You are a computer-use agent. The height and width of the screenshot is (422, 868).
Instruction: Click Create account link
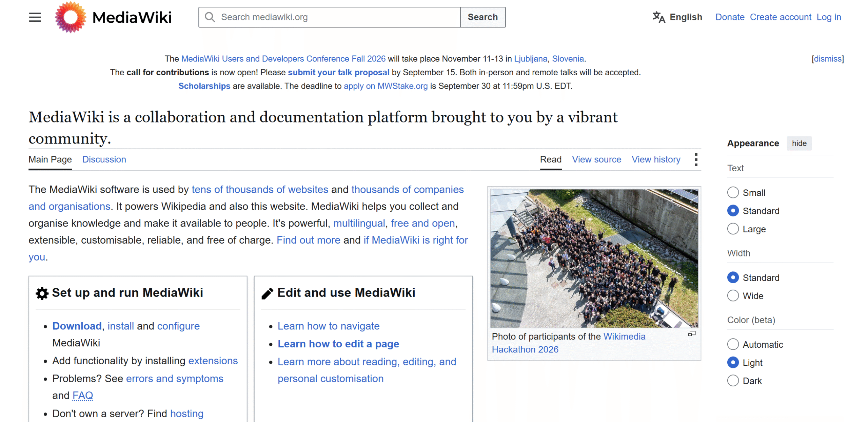[780, 17]
